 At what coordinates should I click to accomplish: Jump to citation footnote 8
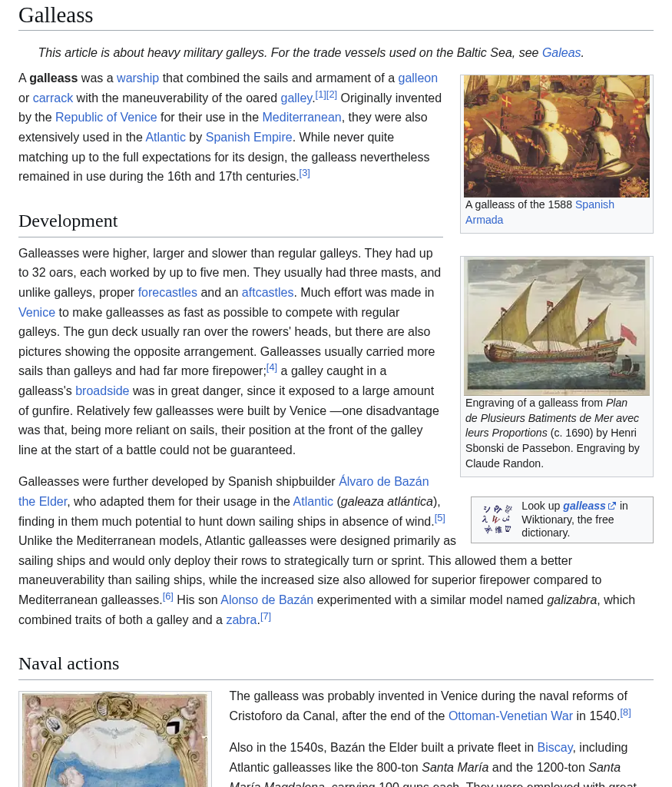[x=625, y=712]
